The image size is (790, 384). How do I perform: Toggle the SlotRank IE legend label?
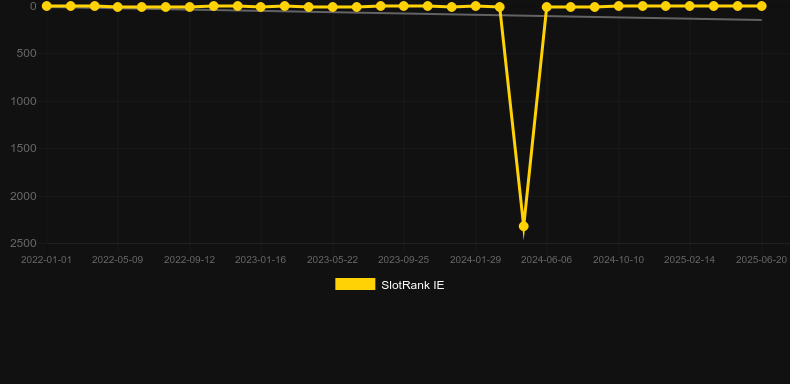[x=413, y=285]
